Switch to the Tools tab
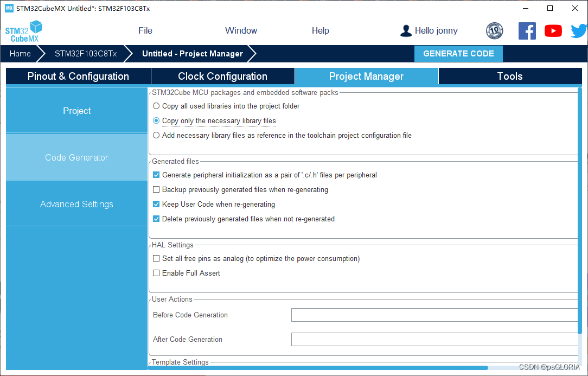This screenshot has height=376, width=588. tap(510, 76)
